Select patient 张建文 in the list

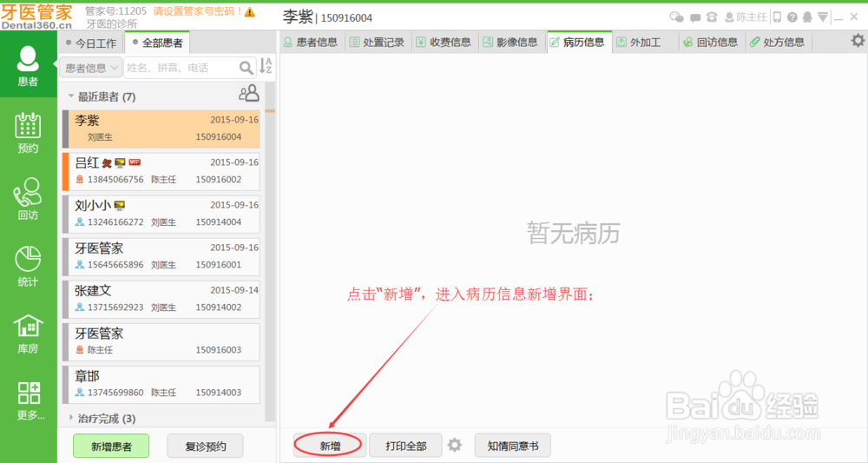point(161,299)
